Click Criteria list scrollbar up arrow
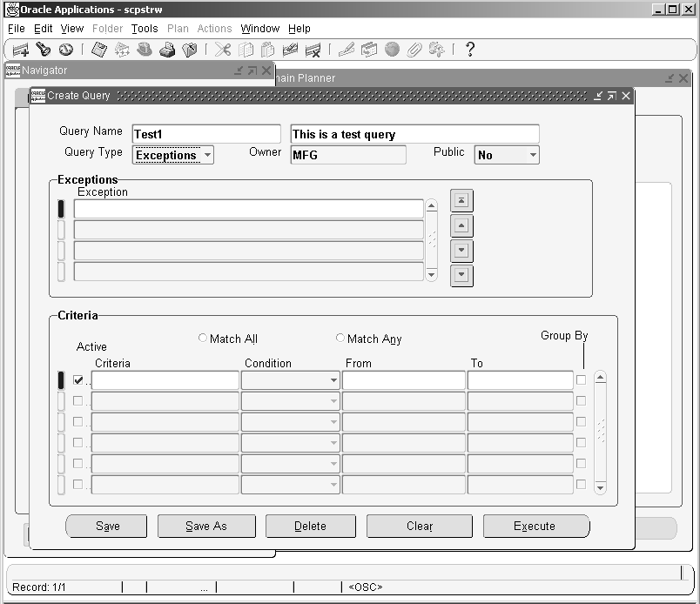Image resolution: width=700 pixels, height=604 pixels. coord(601,378)
